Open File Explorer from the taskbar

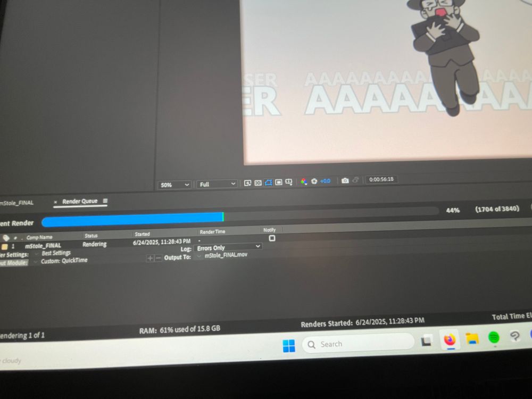472,338
